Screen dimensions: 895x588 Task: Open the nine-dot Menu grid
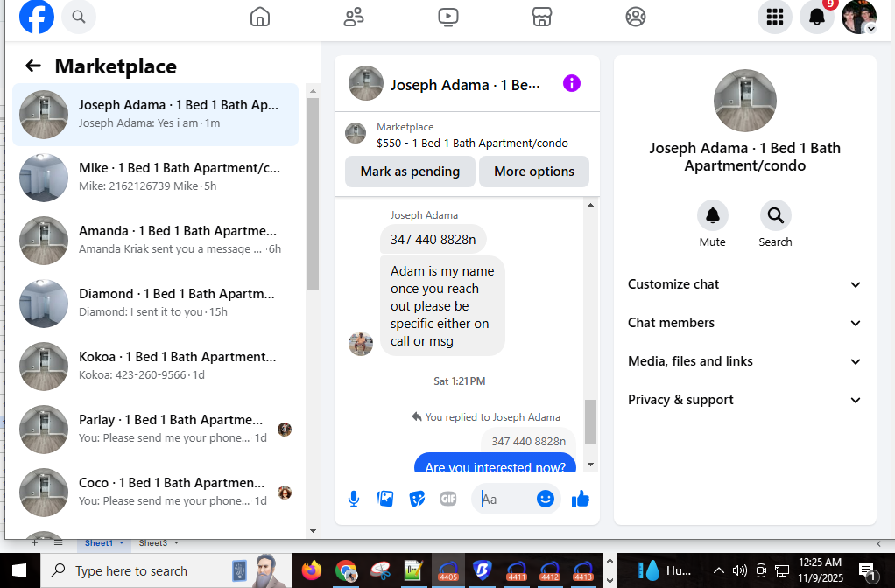point(774,17)
